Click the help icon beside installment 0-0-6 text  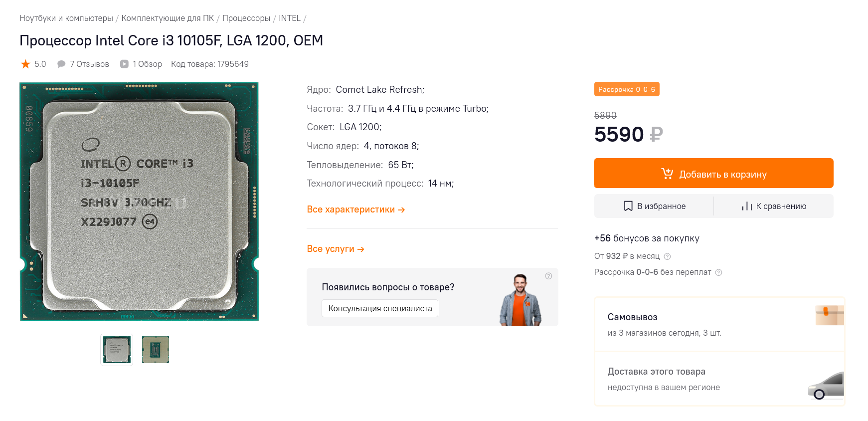pyautogui.click(x=718, y=272)
